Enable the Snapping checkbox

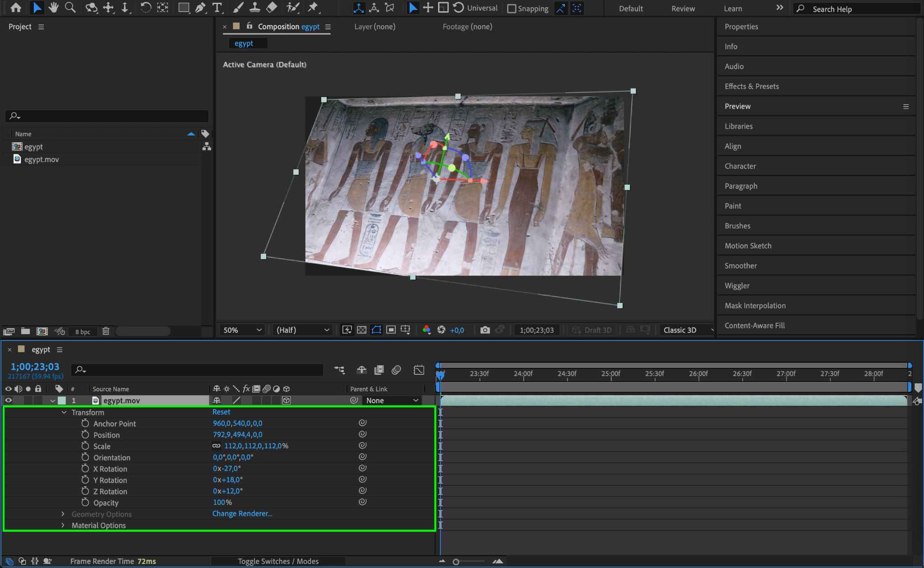[x=512, y=9]
